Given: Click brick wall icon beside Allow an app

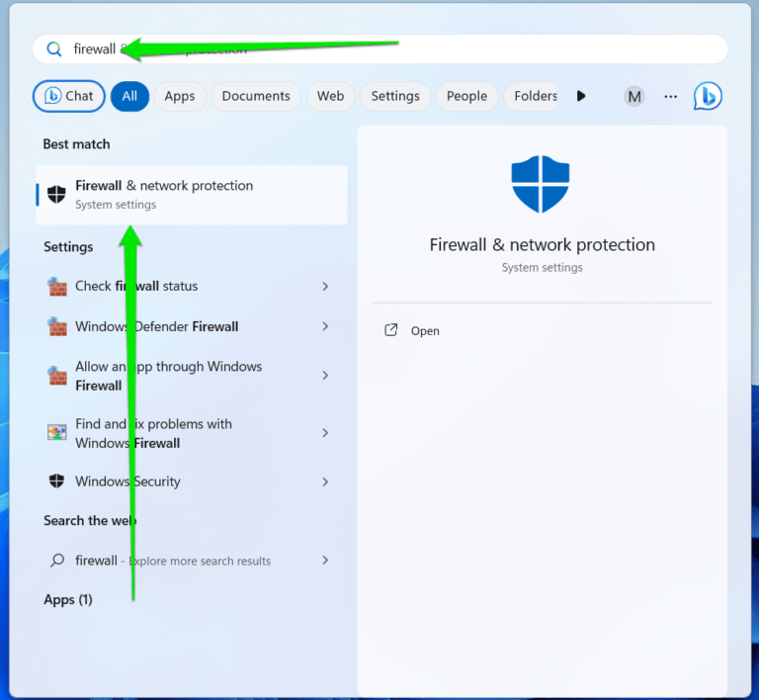Looking at the screenshot, I should [x=57, y=376].
